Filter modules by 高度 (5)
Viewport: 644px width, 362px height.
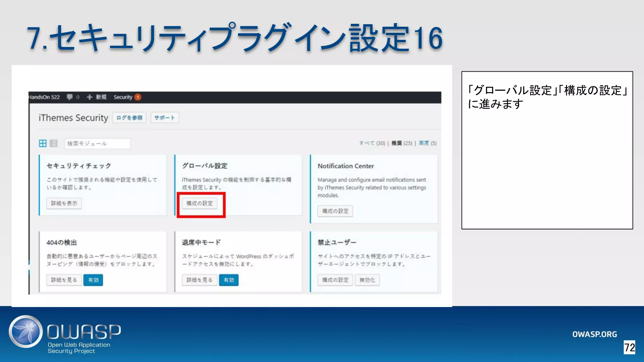tap(428, 143)
